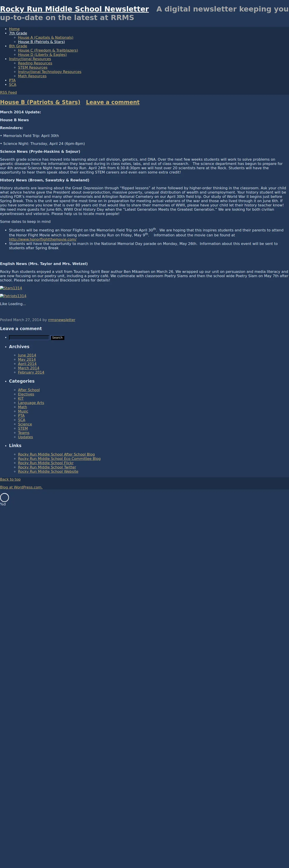
Task: Open the Language Arts category
Action: point(31,403)
